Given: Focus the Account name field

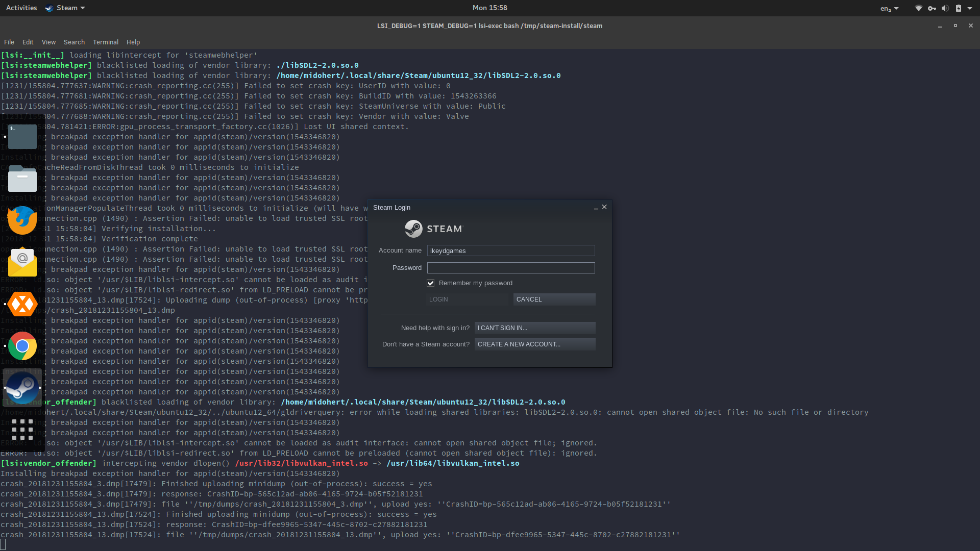Looking at the screenshot, I should pyautogui.click(x=511, y=251).
